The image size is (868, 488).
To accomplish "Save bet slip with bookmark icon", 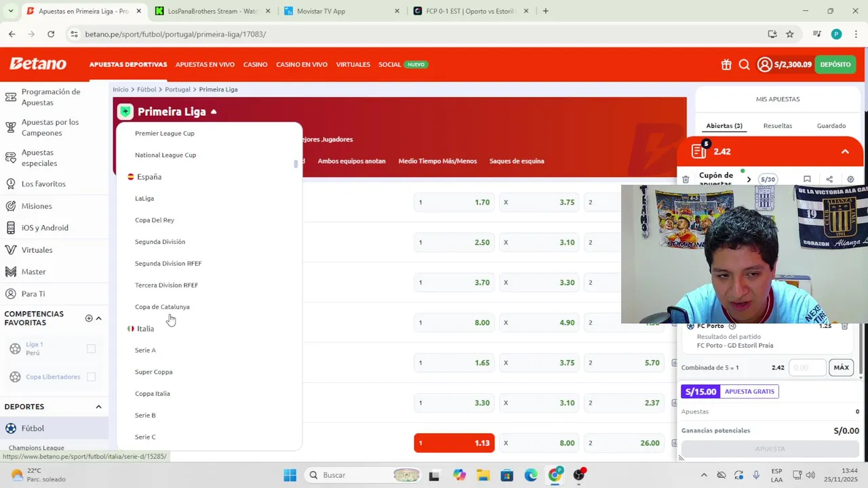I will [x=807, y=180].
